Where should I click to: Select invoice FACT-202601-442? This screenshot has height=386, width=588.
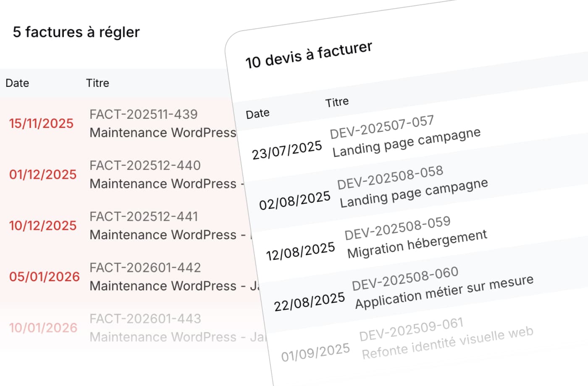[x=145, y=268]
